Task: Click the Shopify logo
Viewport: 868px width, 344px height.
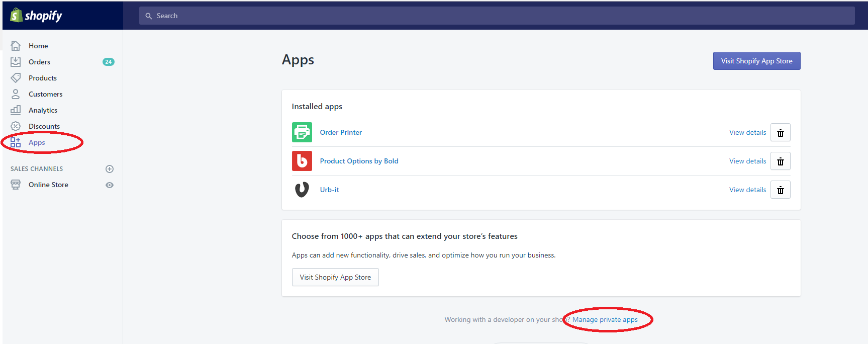Action: (x=36, y=16)
